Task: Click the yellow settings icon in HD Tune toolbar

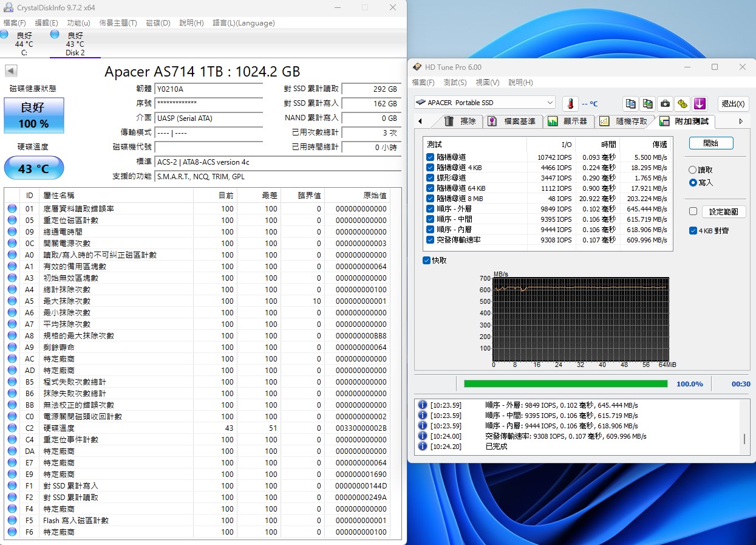Action: (682, 103)
